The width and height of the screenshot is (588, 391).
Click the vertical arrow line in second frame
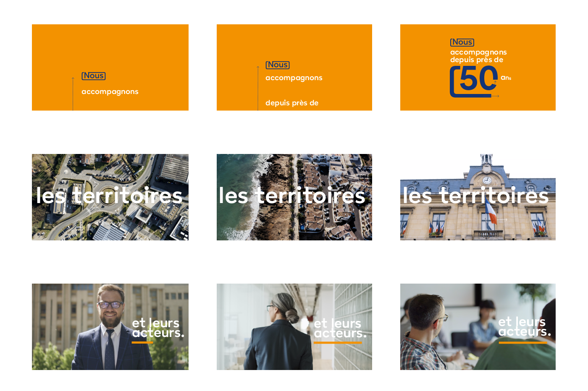click(x=258, y=88)
